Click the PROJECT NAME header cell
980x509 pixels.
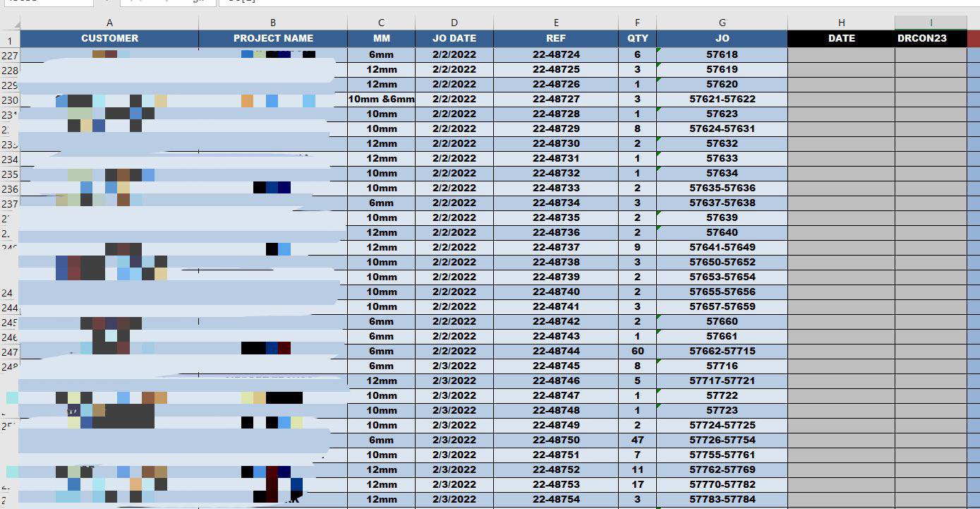[273, 38]
